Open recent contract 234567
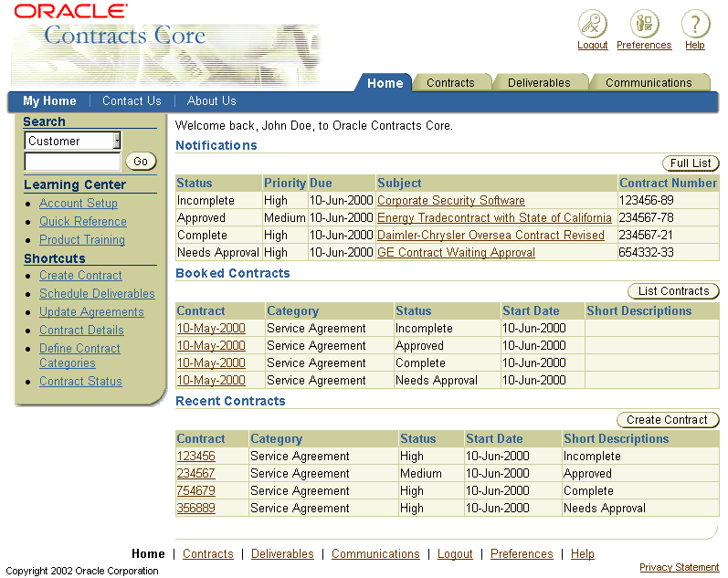Image resolution: width=728 pixels, height=578 pixels. pyautogui.click(x=195, y=474)
